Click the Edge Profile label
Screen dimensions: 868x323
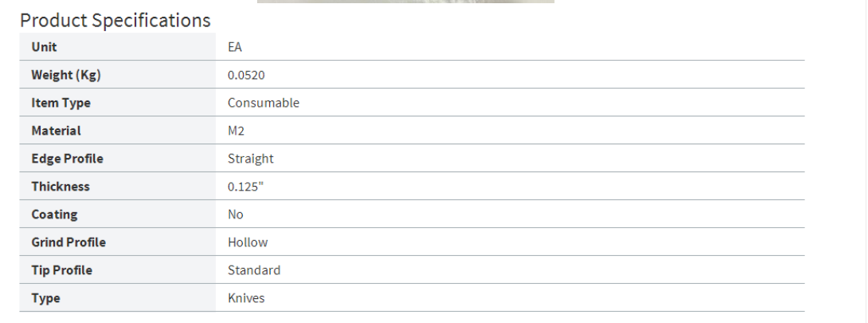pyautogui.click(x=67, y=159)
